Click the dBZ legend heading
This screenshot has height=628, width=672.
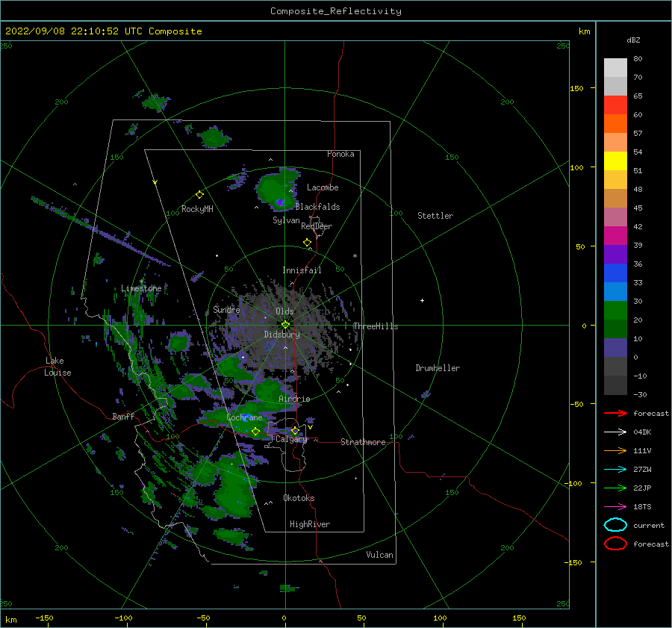point(633,40)
